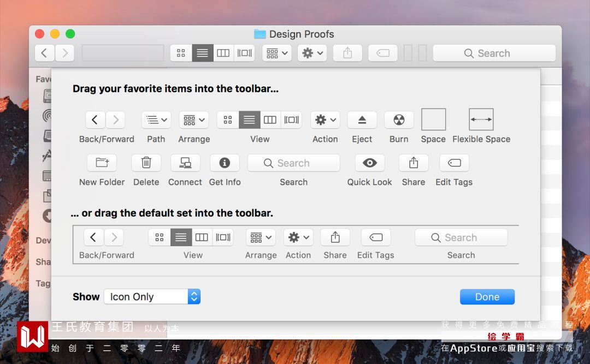
Task: Select the Connect icon
Action: (185, 163)
